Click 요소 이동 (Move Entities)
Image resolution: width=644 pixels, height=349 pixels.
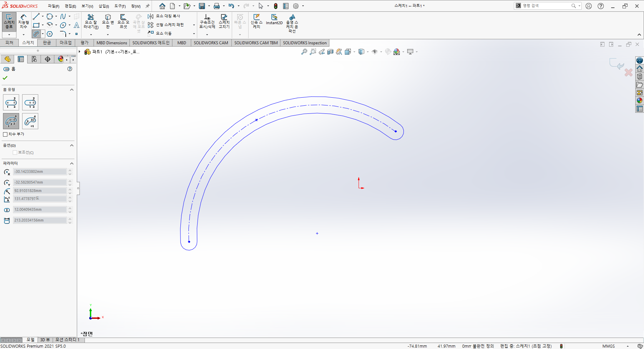tap(160, 33)
